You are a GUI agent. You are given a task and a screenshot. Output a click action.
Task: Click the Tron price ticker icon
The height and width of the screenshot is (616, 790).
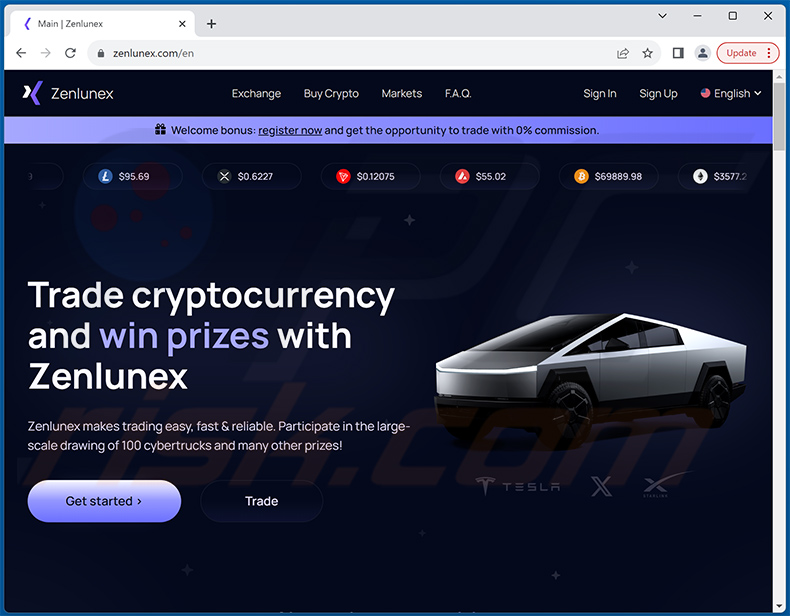pyautogui.click(x=343, y=176)
